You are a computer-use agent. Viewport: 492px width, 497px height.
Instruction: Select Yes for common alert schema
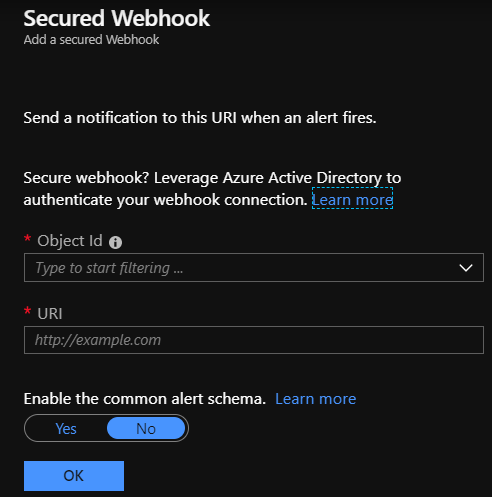(66, 429)
